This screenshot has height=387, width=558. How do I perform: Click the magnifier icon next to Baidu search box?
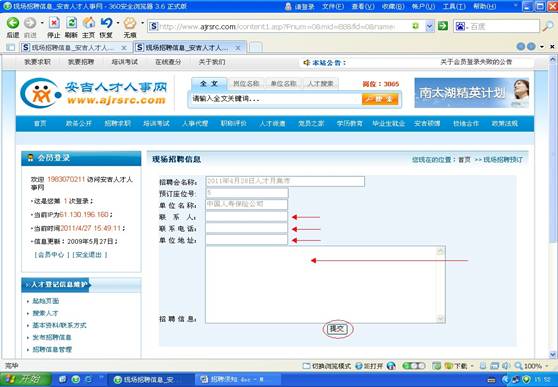coord(547,26)
